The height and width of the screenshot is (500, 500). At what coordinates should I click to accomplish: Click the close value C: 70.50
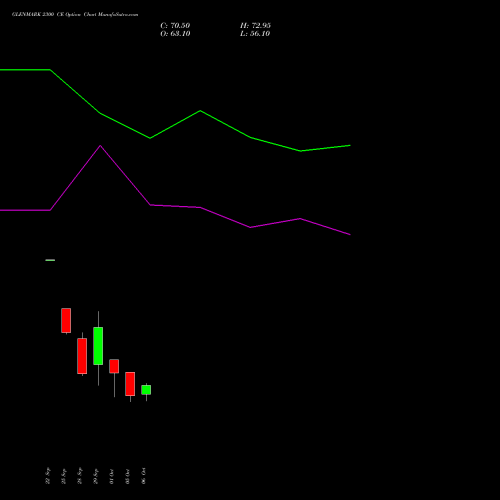[175, 26]
